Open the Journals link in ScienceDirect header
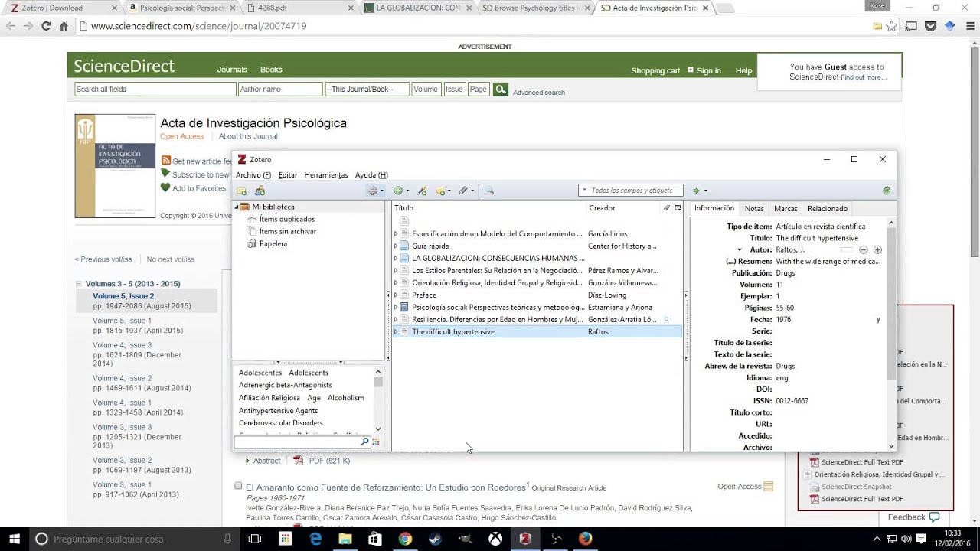980x551 pixels. [232, 70]
